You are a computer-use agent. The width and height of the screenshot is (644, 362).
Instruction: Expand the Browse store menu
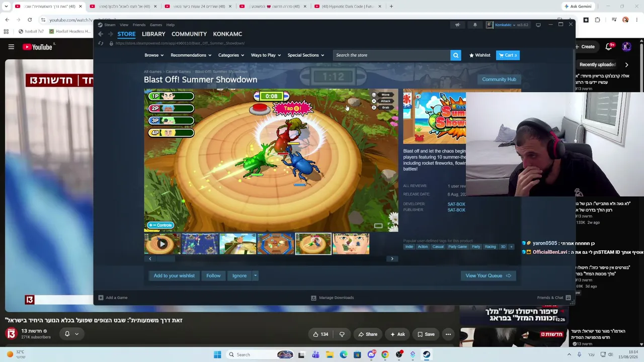point(154,55)
